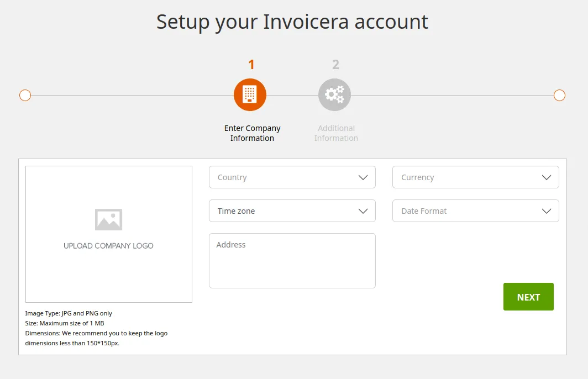
Task: Open the Time zone dropdown
Action: click(x=292, y=211)
